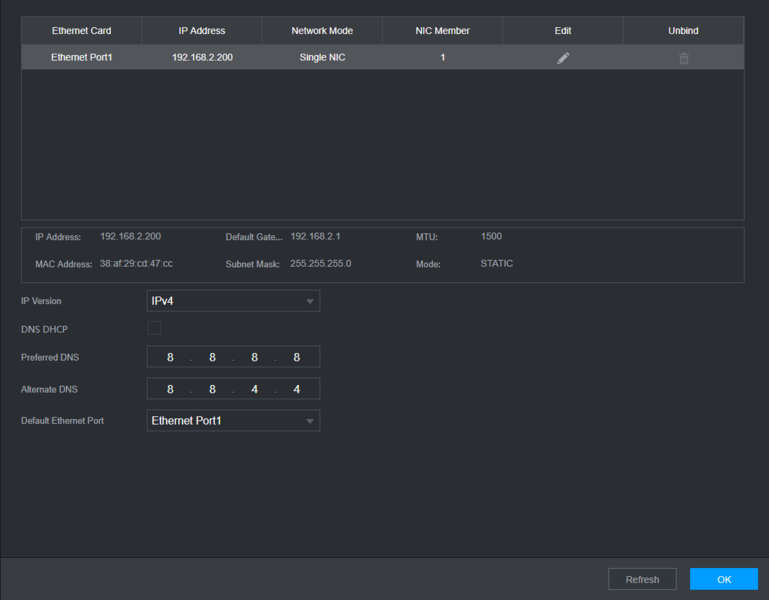Click second octet of Alternate DNS
The image size is (769, 600).
point(212,389)
